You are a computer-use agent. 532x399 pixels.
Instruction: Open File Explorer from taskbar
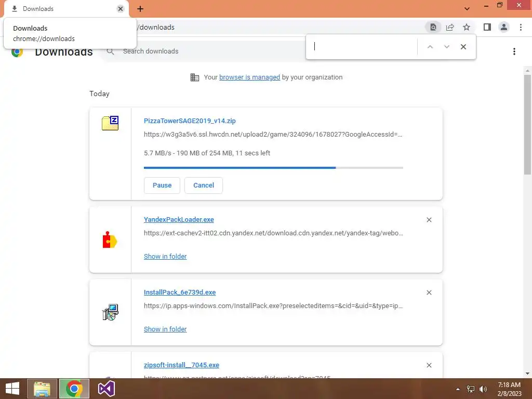point(42,389)
